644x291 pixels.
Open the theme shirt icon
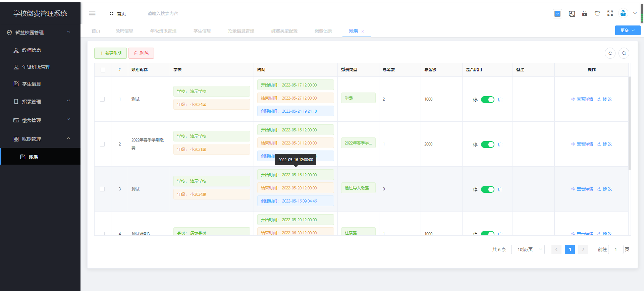(597, 13)
